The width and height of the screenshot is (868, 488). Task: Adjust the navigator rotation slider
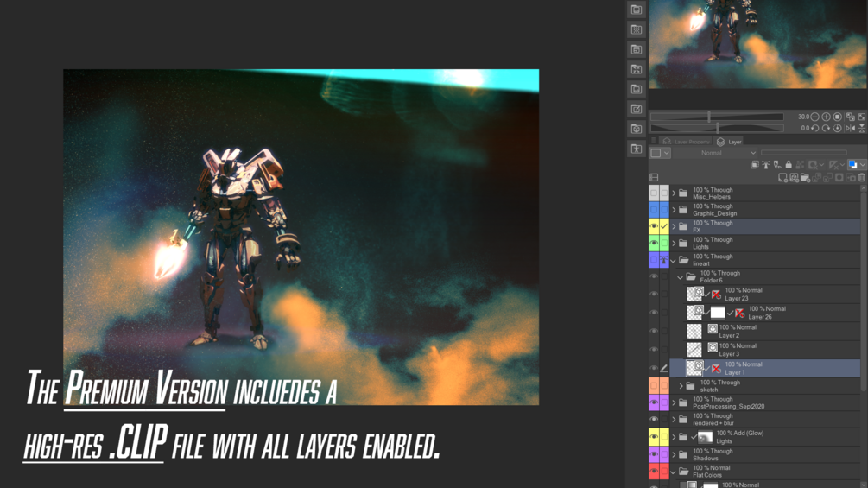[717, 129]
